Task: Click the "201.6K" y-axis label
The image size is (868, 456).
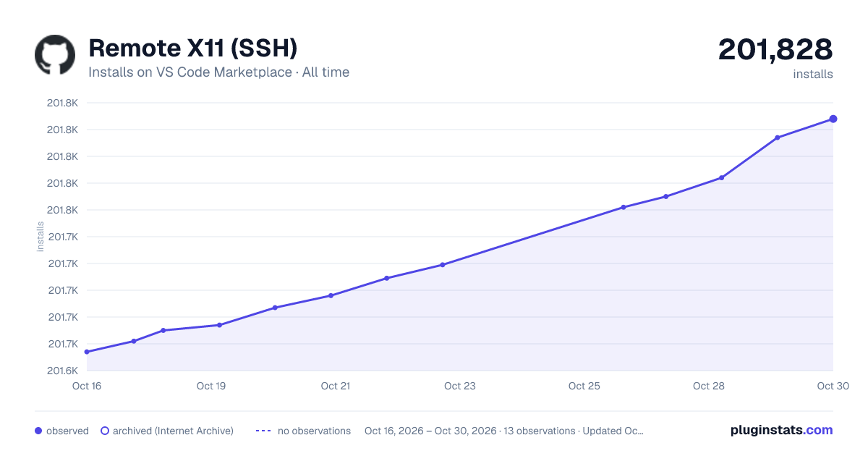Action: coord(62,371)
